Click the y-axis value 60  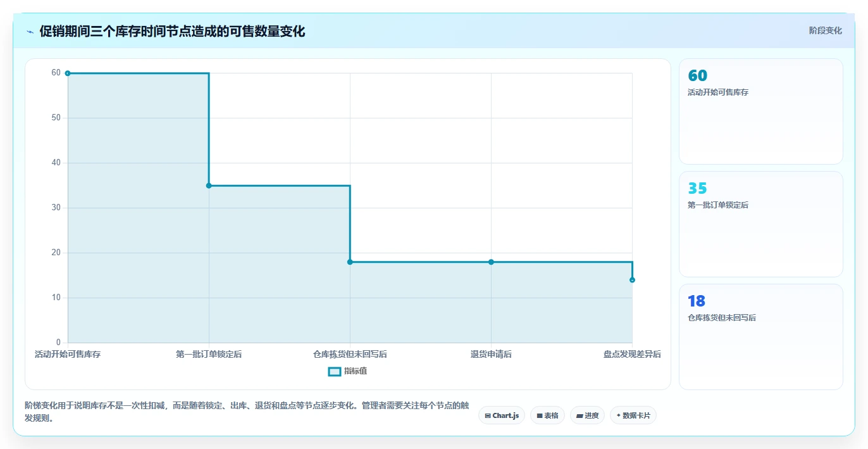(56, 73)
